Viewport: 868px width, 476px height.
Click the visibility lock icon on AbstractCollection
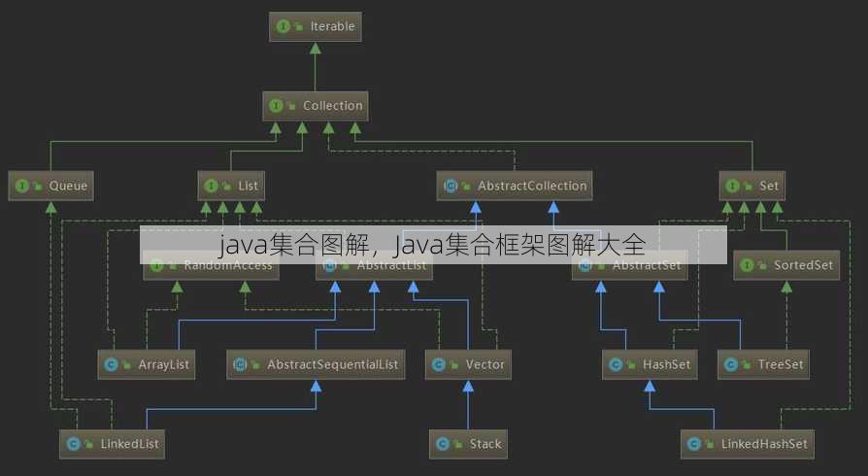click(467, 187)
